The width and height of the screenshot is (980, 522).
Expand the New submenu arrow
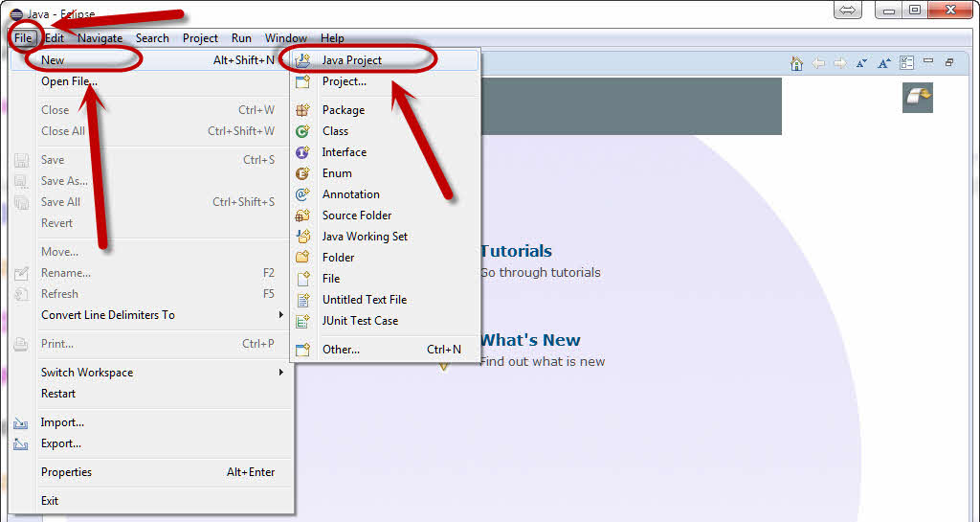click(281, 60)
